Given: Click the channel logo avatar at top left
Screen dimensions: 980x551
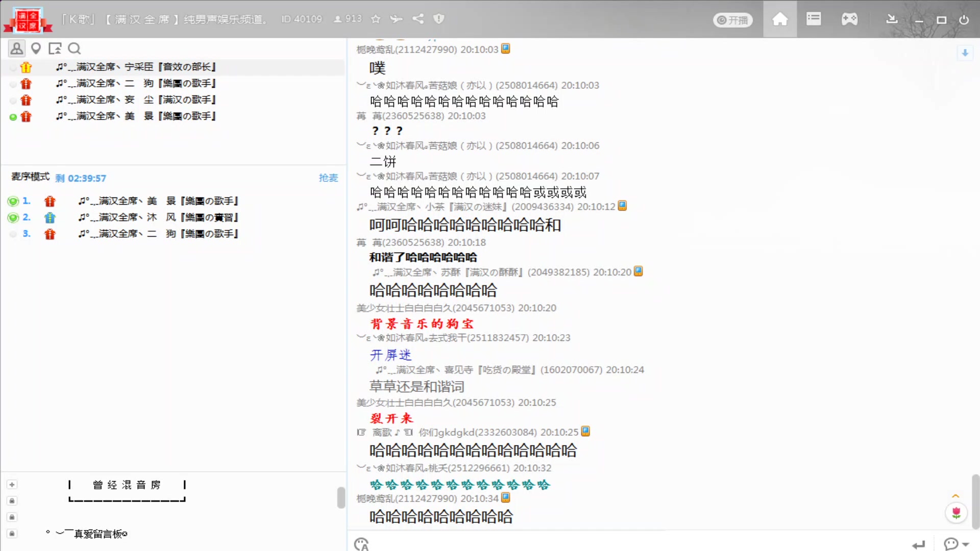Looking at the screenshot, I should [x=28, y=19].
